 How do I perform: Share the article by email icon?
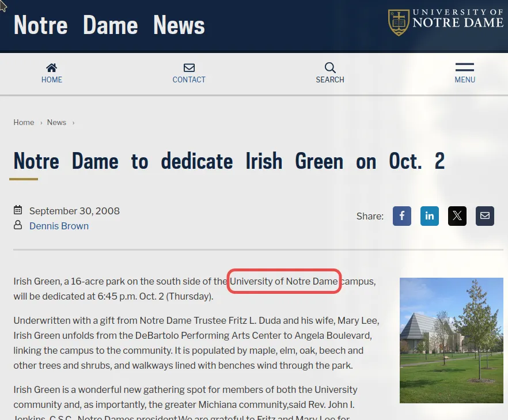coord(485,216)
